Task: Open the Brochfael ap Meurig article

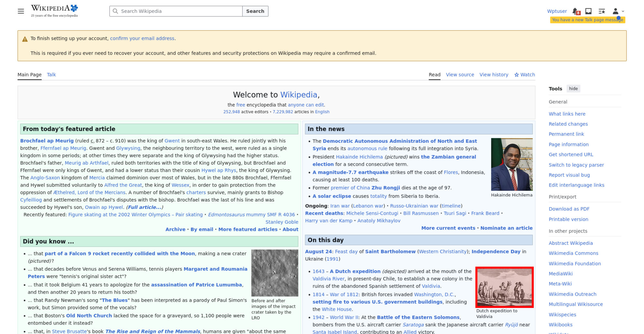Action: [47, 141]
